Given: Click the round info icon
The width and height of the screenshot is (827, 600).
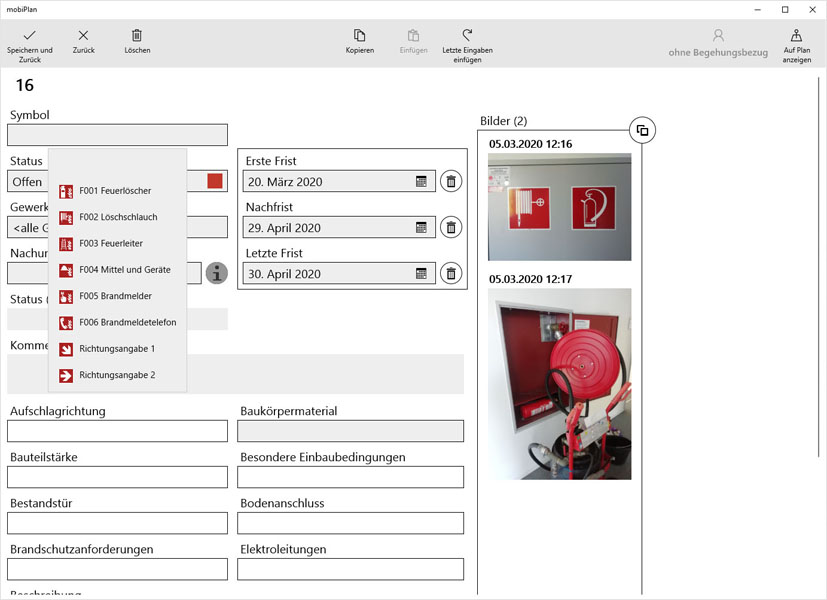Looking at the screenshot, I should click(x=217, y=273).
